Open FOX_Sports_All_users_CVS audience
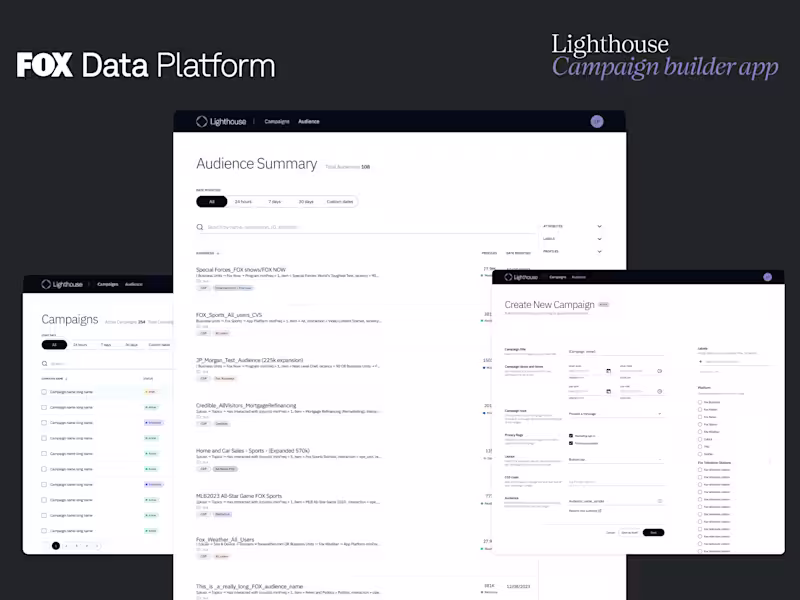 (x=229, y=315)
